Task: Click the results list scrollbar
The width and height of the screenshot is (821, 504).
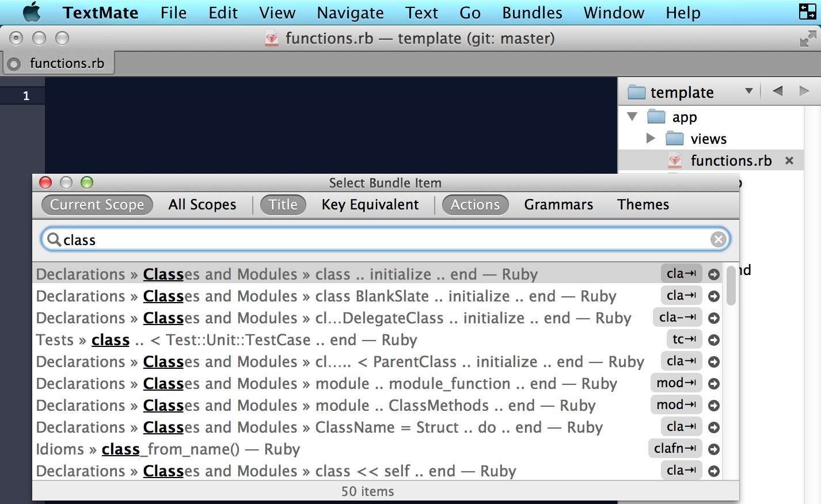Action: [x=731, y=285]
